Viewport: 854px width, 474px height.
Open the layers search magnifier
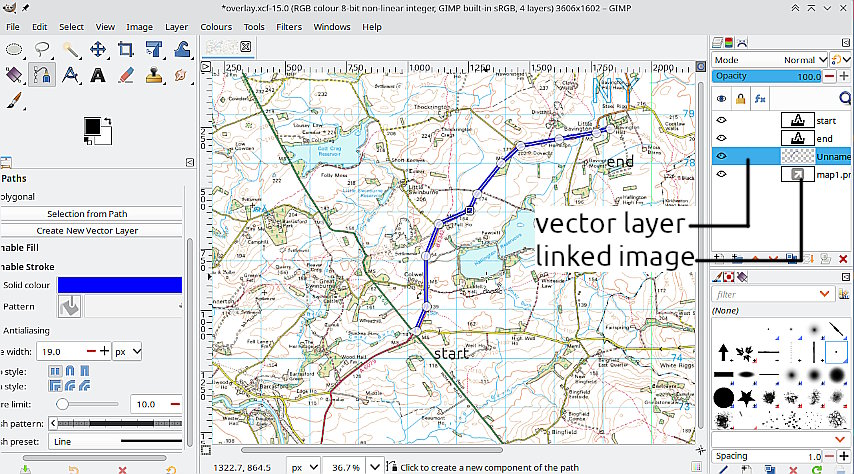click(845, 98)
